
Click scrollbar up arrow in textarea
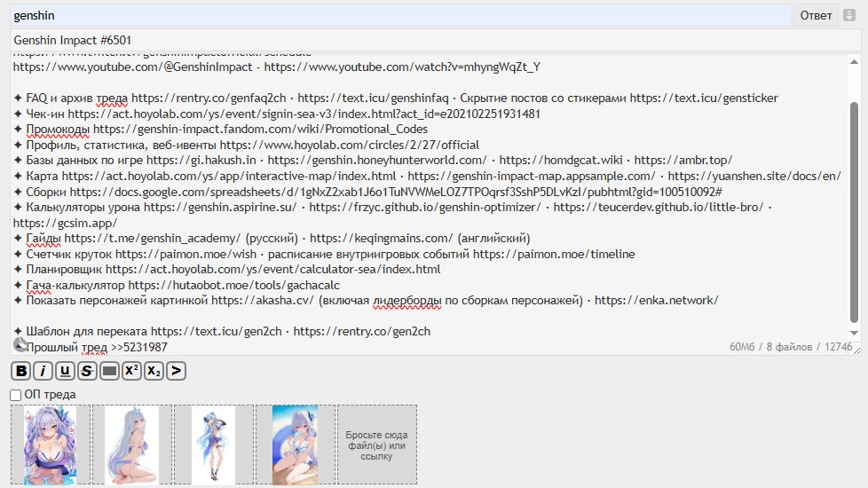pos(854,62)
